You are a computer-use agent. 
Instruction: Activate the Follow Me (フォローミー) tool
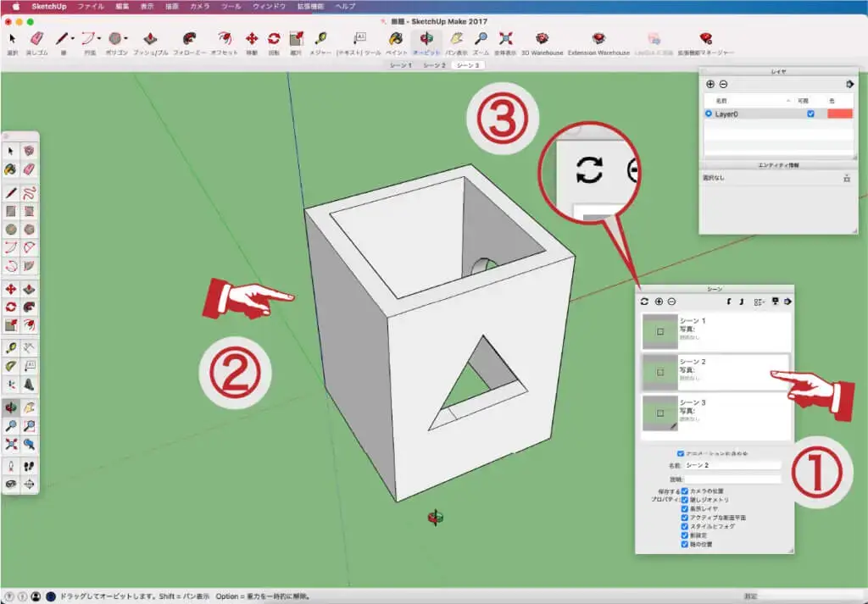coord(189,39)
